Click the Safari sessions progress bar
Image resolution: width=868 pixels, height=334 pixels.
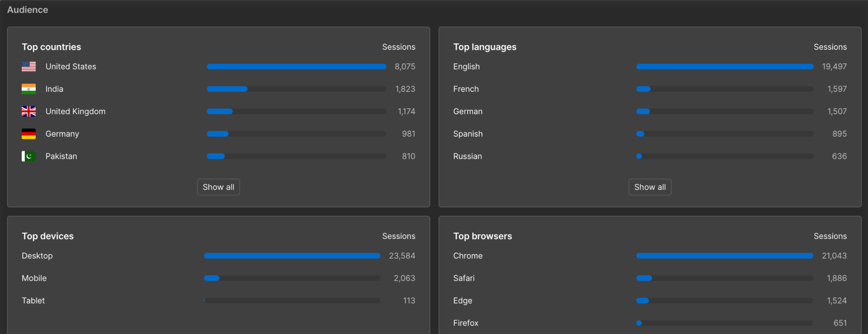tap(725, 278)
